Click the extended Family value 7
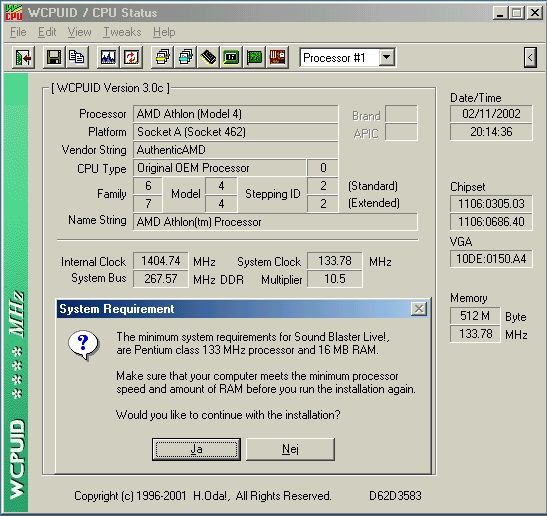 tap(148, 204)
